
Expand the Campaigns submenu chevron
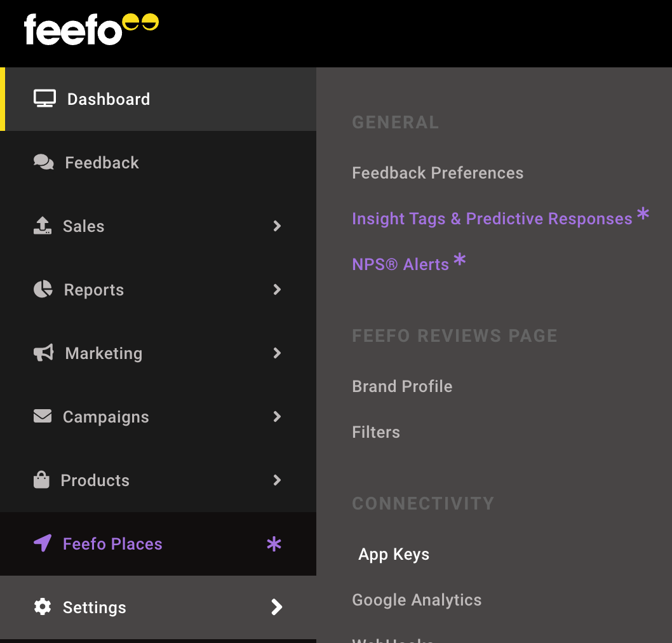pyautogui.click(x=277, y=416)
